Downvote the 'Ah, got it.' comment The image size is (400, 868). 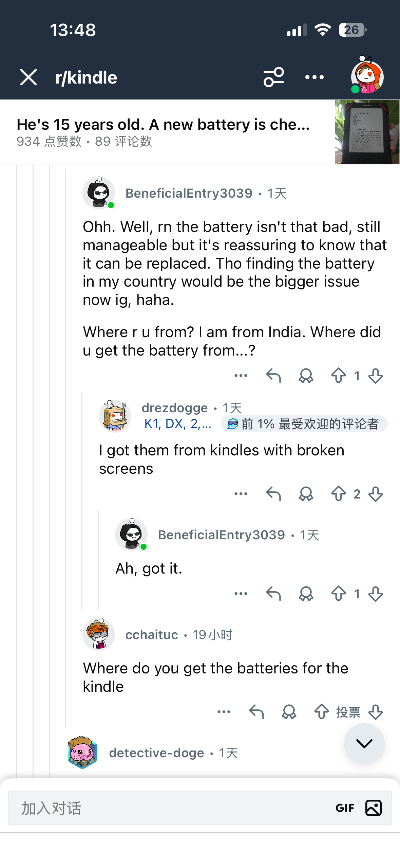click(376, 594)
